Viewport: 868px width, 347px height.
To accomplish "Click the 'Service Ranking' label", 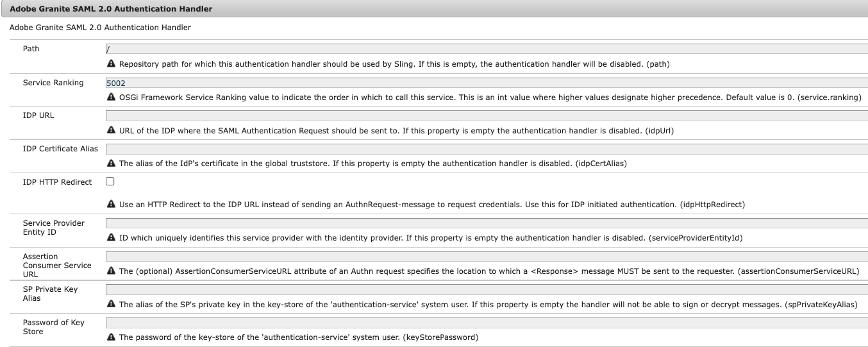I will click(53, 82).
